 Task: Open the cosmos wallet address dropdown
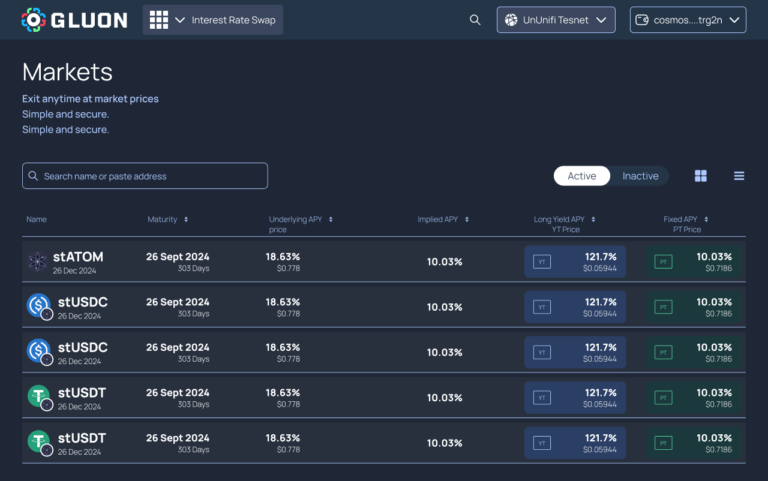pos(688,20)
